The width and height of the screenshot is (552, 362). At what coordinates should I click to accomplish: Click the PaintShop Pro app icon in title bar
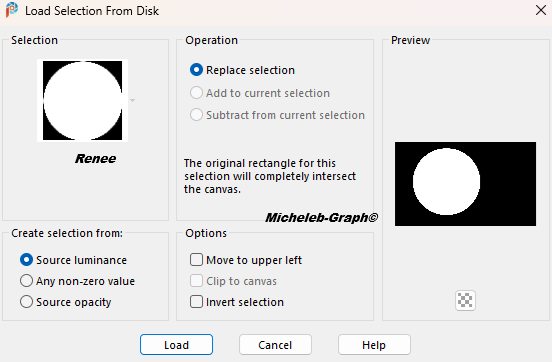click(x=12, y=10)
